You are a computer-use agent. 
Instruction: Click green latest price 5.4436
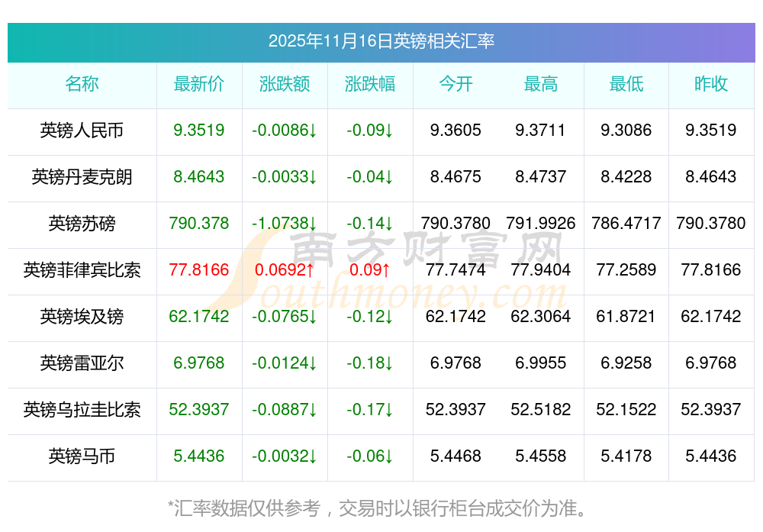pyautogui.click(x=199, y=456)
